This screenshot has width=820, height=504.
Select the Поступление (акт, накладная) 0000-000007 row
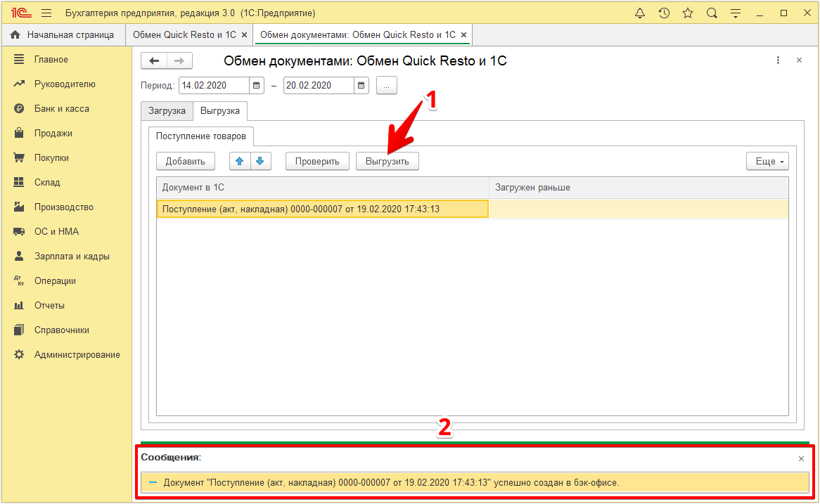[472, 209]
